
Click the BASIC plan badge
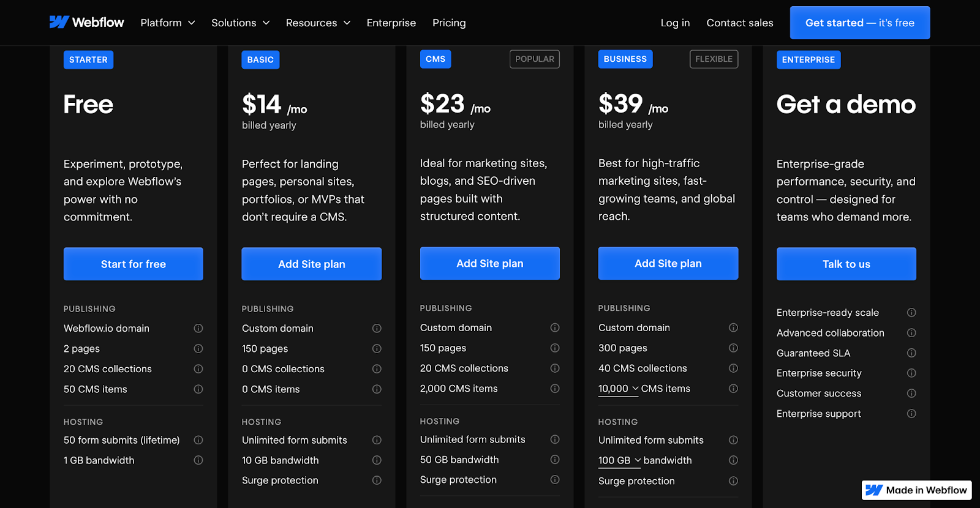coord(260,59)
